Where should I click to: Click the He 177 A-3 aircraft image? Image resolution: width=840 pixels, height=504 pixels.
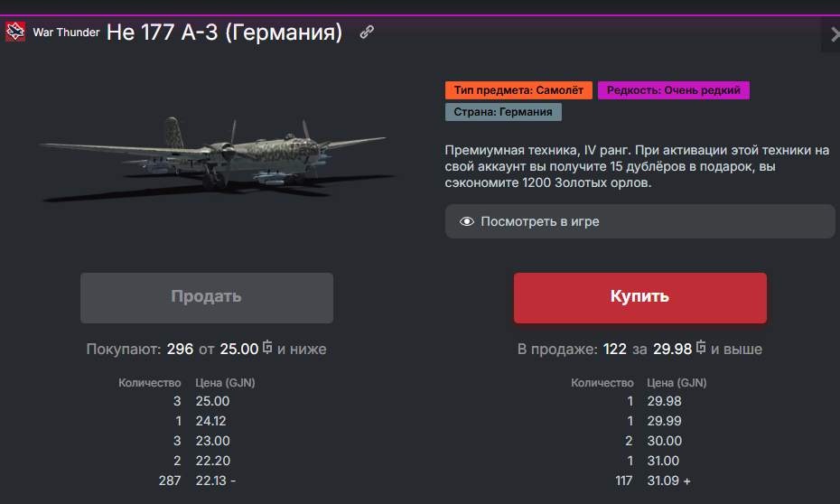coord(217,158)
